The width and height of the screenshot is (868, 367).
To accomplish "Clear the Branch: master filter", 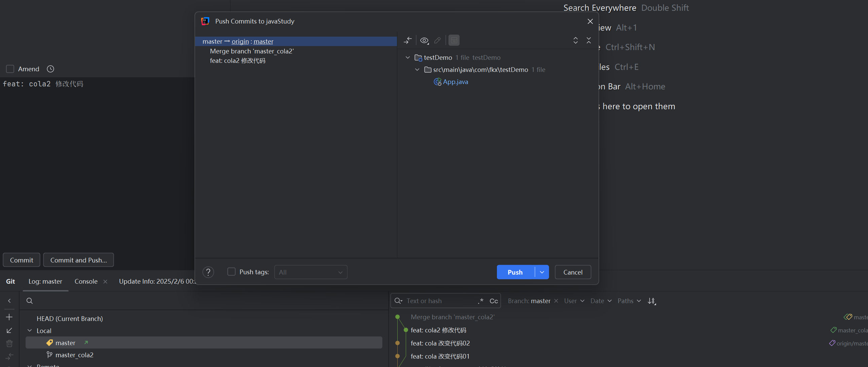I will click(556, 301).
